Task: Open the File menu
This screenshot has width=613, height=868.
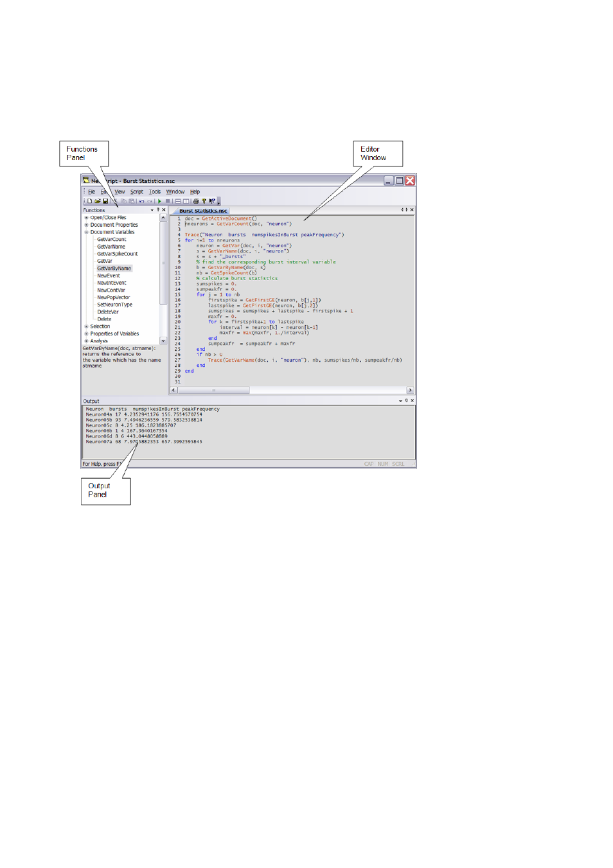Action: [91, 191]
